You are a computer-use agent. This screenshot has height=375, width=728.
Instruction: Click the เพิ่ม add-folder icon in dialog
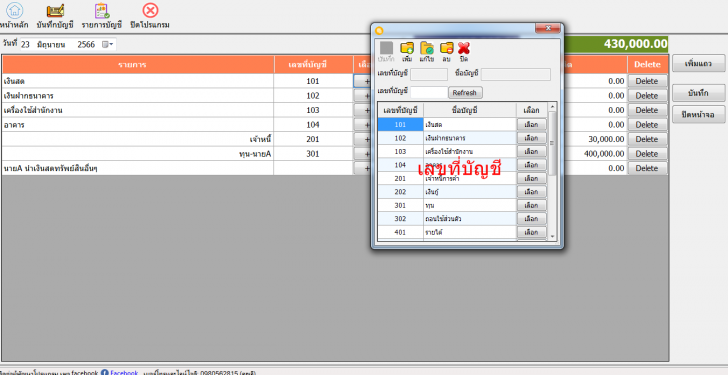coord(407,48)
